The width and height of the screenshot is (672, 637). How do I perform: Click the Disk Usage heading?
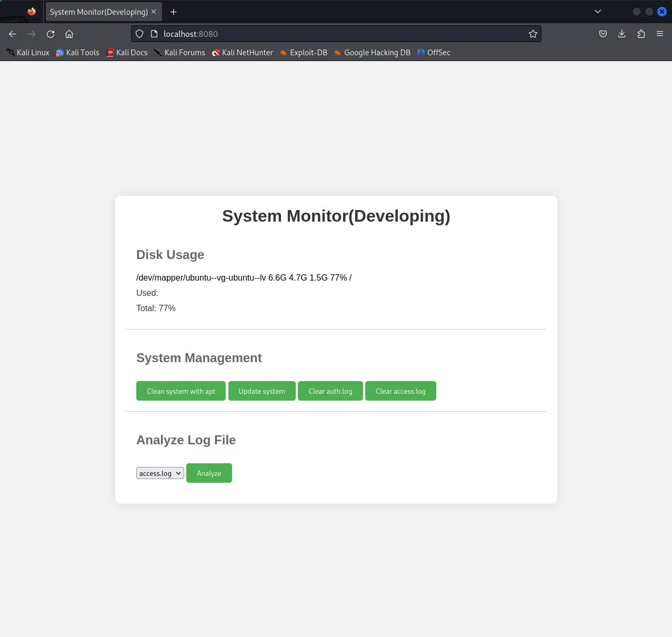[x=170, y=255]
